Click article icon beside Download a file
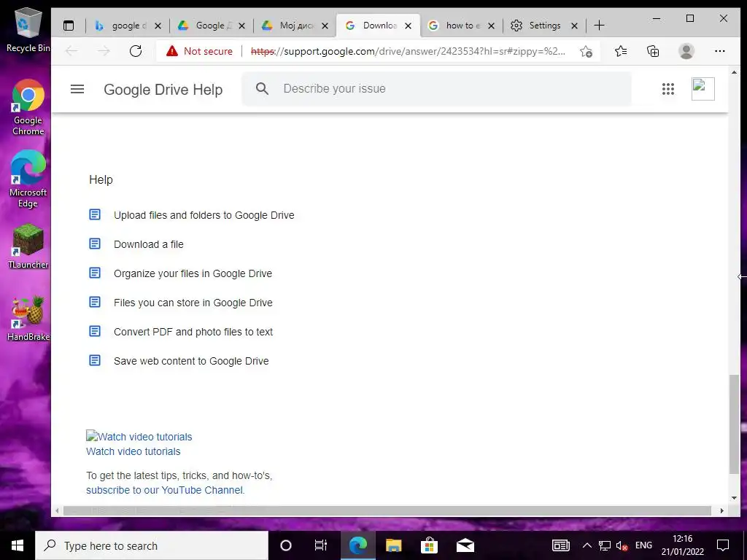This screenshot has width=747, height=560. (95, 244)
